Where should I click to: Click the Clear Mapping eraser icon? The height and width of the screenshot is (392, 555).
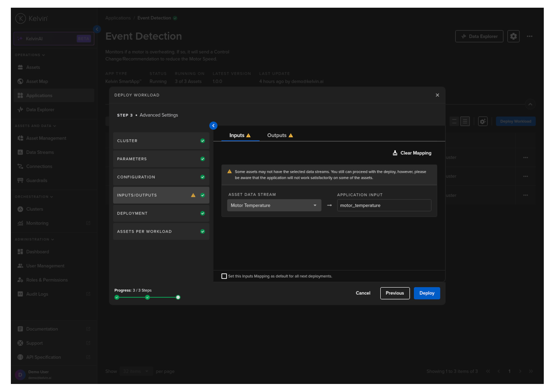tap(395, 153)
